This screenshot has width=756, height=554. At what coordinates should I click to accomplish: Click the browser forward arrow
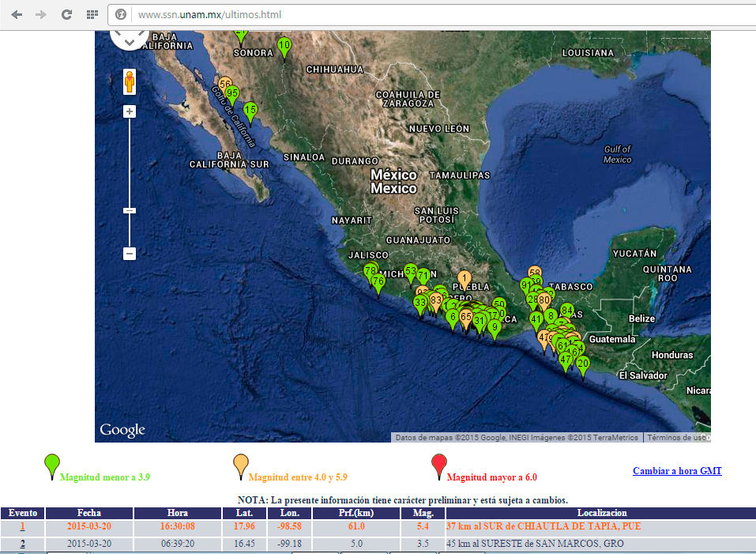[41, 14]
